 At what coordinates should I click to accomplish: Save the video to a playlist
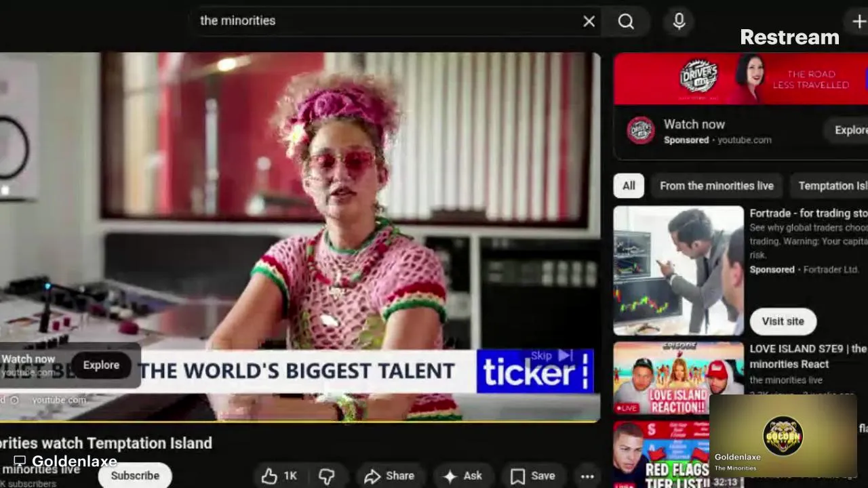point(533,476)
